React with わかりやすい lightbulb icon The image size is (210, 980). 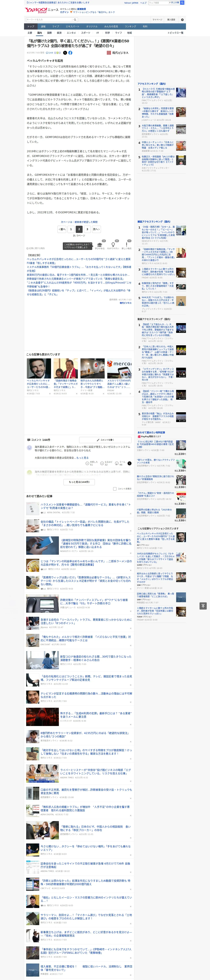click(113, 245)
